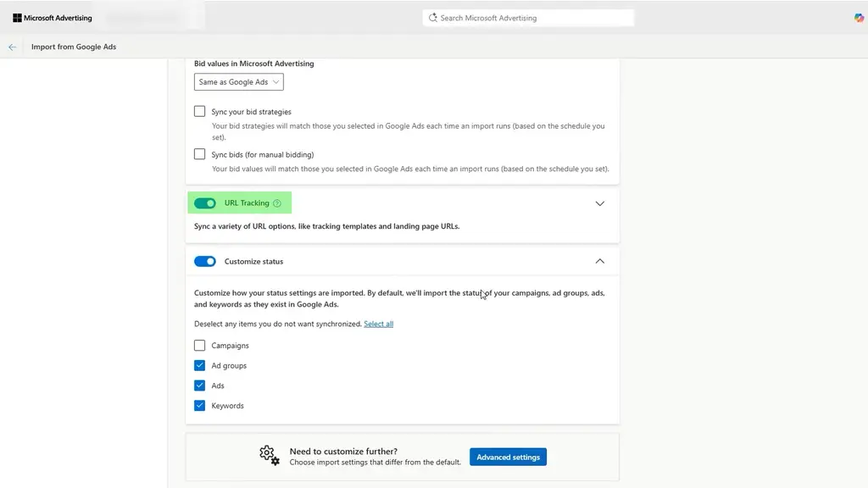
Task: Check Sync your bid strategies
Action: pyautogui.click(x=199, y=111)
